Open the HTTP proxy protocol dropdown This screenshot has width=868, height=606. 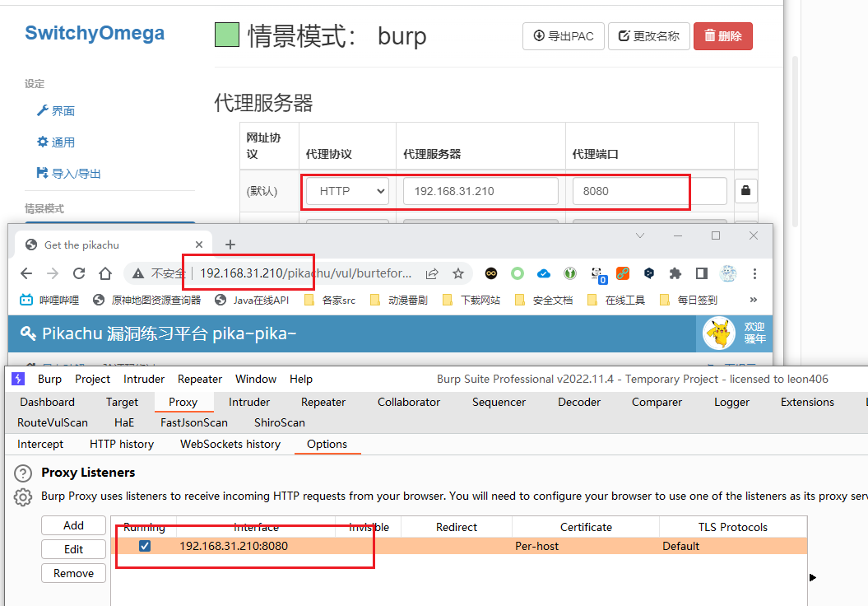[x=347, y=191]
